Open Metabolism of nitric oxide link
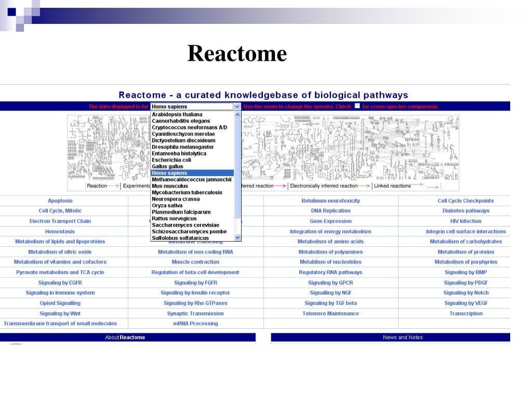Image resolution: width=532 pixels, height=399 pixels. coord(60,252)
